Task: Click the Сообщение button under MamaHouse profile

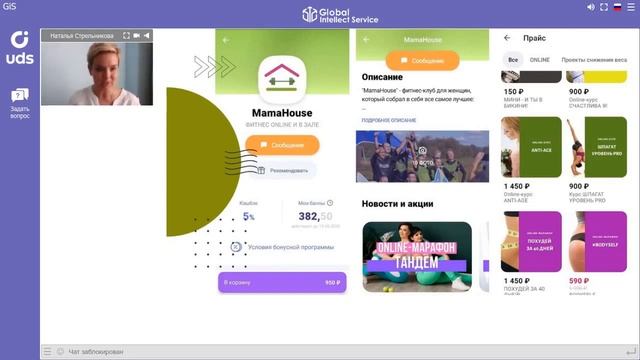Action: (282, 145)
